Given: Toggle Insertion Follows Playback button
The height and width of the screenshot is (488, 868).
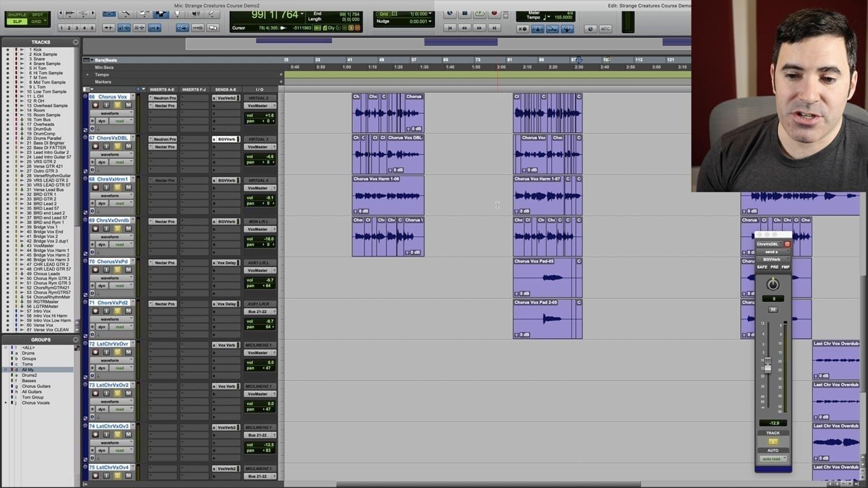Looking at the screenshot, I should coord(155,27).
